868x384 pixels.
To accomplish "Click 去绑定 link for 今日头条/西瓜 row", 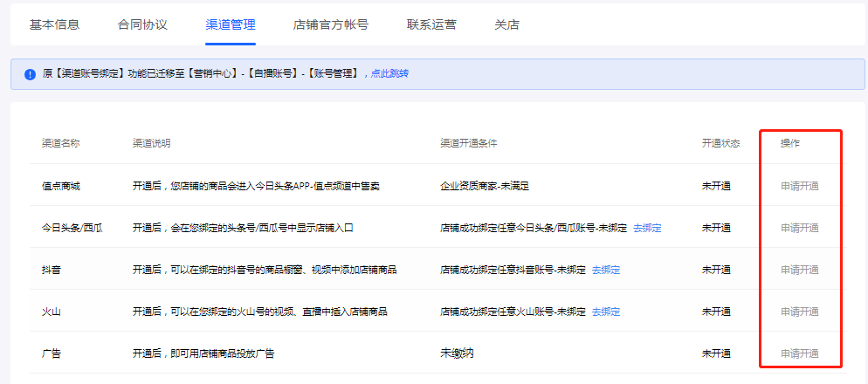I will click(647, 228).
